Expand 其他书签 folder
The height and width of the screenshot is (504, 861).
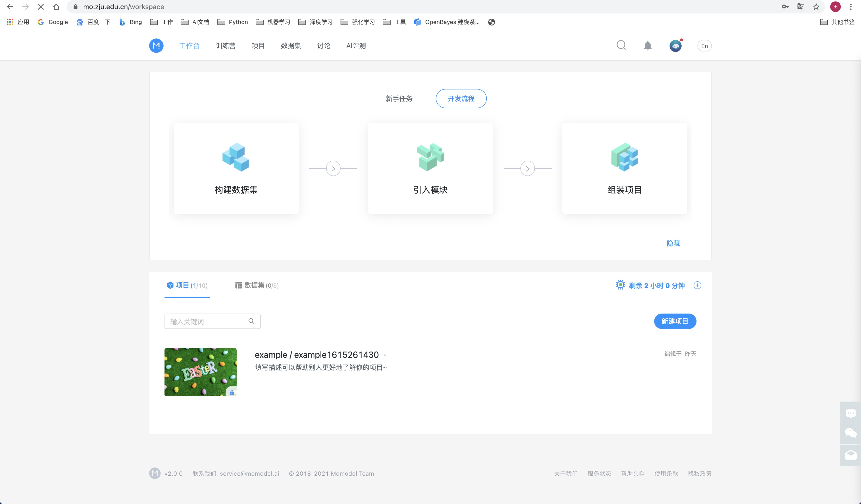coord(837,22)
